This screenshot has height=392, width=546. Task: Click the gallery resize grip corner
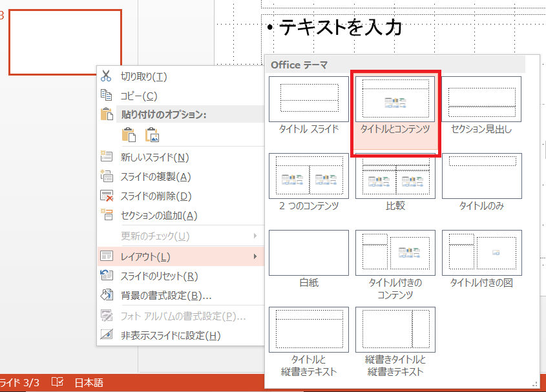pyautogui.click(x=534, y=384)
